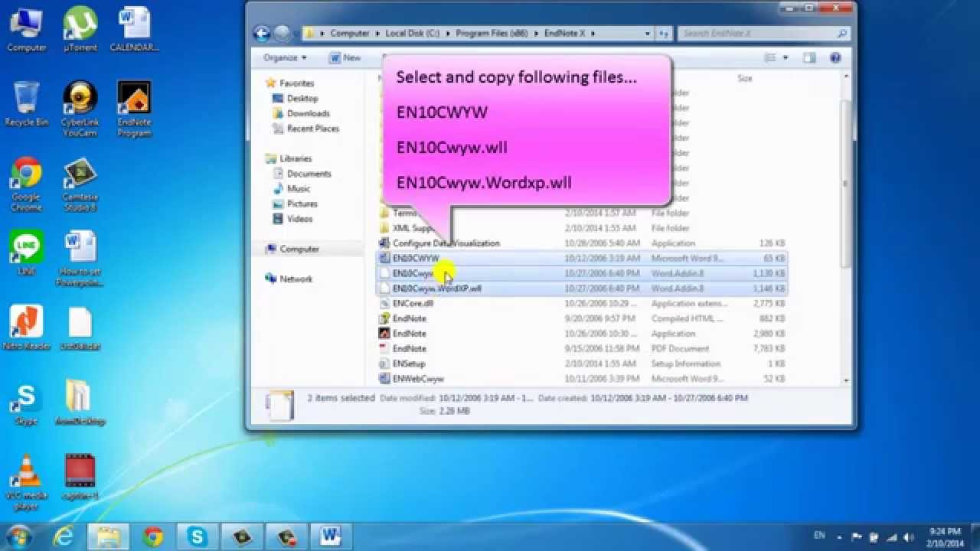
Task: Open Internet Explorer from the taskbar
Action: (x=63, y=536)
